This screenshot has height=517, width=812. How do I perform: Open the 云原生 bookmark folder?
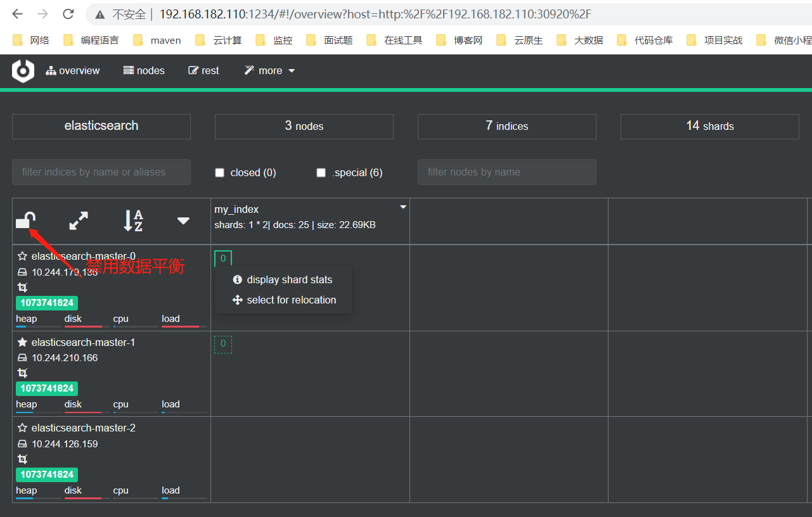pyautogui.click(x=520, y=40)
